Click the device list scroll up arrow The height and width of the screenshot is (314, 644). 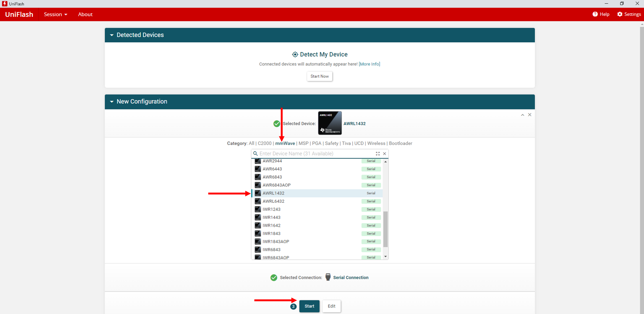click(385, 161)
